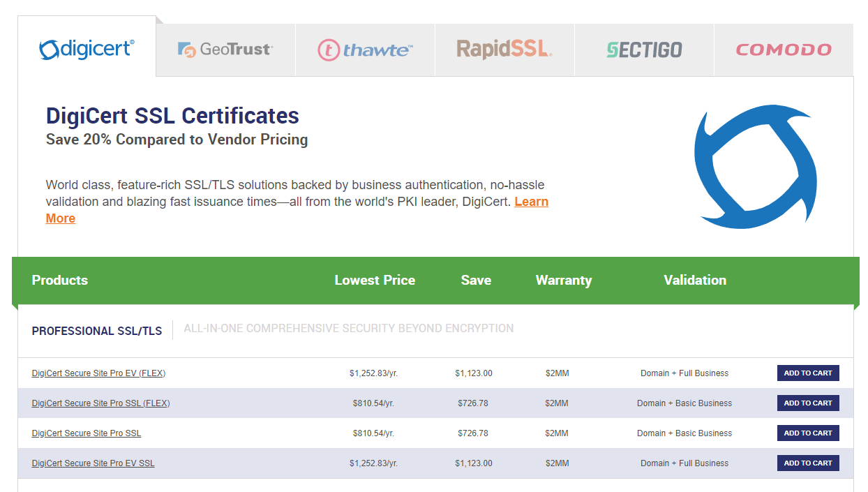Add Secure Site Pro SSL (non-FLEX) to cart

click(808, 433)
